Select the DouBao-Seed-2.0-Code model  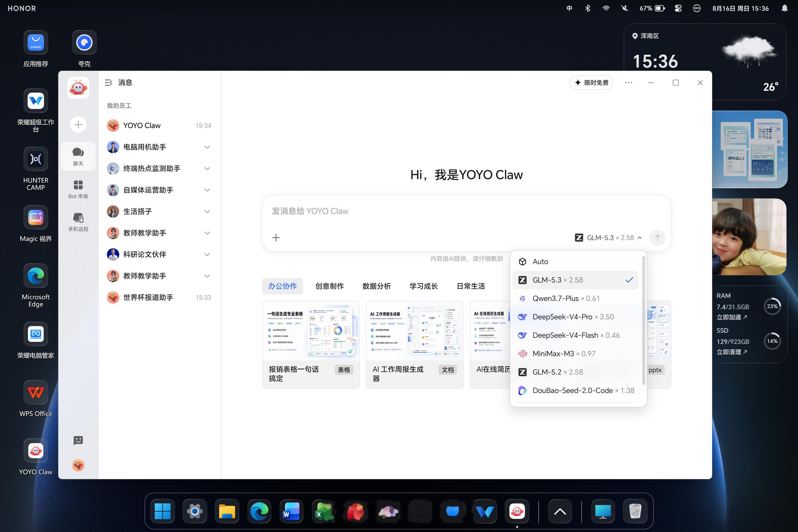[575, 390]
